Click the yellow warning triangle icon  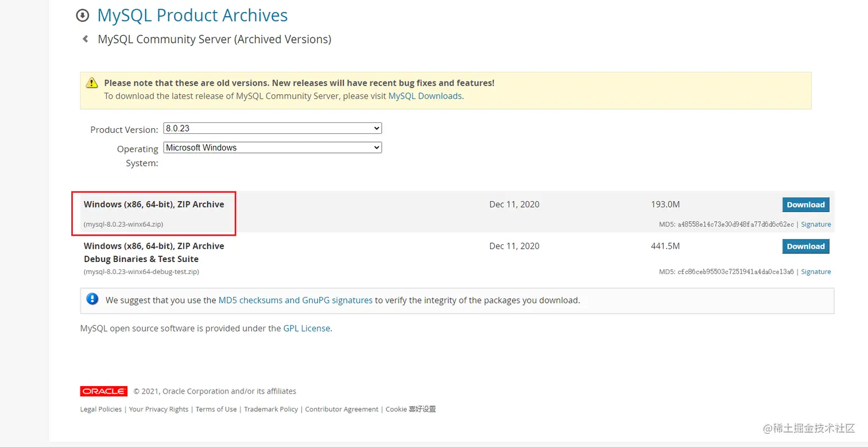pyautogui.click(x=92, y=83)
